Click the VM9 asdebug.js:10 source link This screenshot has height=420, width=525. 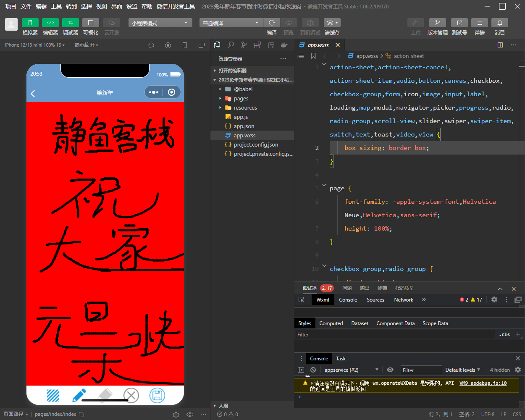(483, 383)
